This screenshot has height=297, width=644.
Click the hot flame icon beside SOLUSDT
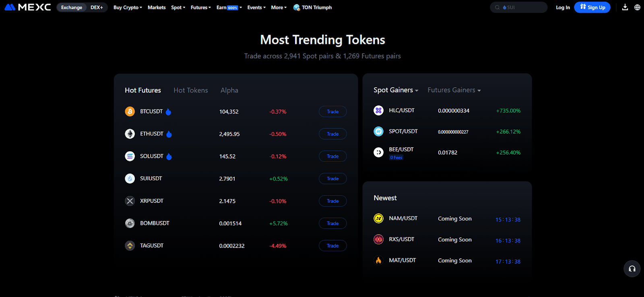coord(169,157)
